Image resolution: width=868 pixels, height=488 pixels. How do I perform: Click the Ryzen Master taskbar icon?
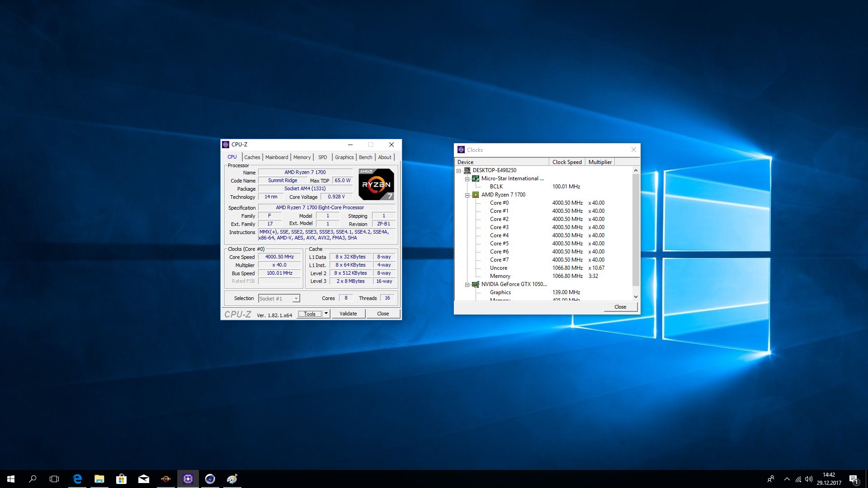[x=166, y=479]
